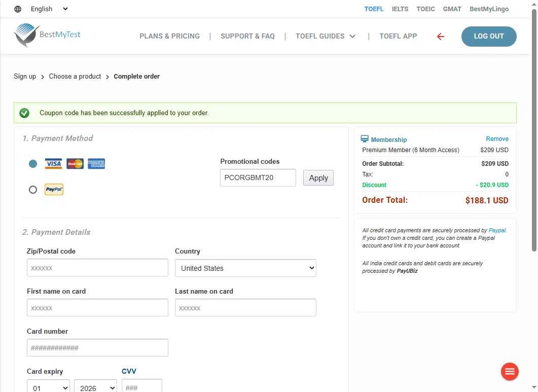Remove the membership from order

click(497, 138)
